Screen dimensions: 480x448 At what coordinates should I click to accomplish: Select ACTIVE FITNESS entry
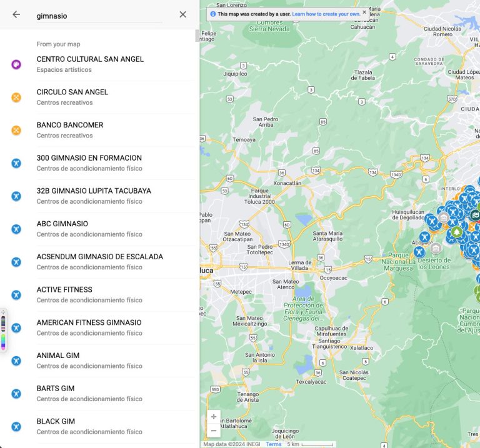(98, 295)
